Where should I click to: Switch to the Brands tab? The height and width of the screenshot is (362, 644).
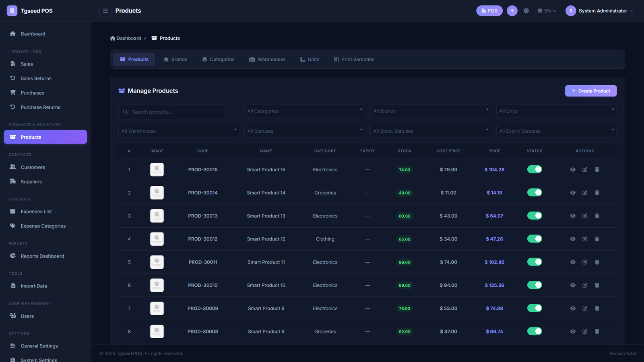tap(175, 59)
